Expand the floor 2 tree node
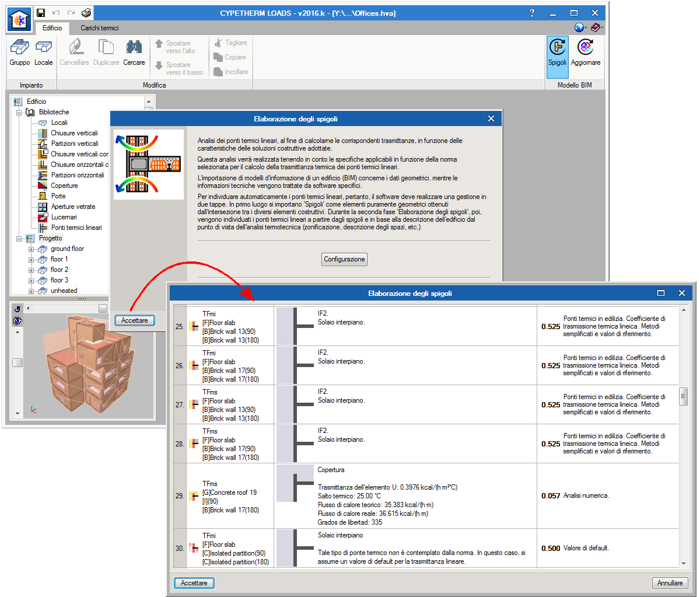700x597 pixels. tap(31, 270)
